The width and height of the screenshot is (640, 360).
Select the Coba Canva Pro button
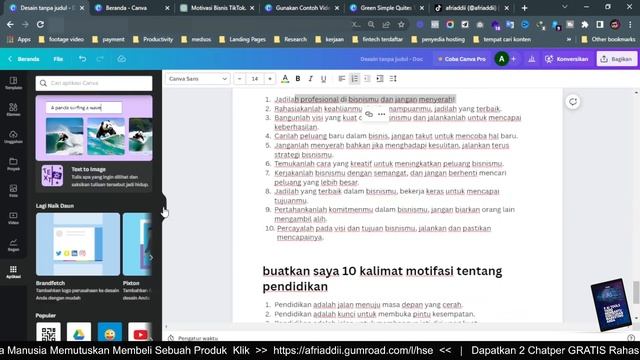[462, 59]
